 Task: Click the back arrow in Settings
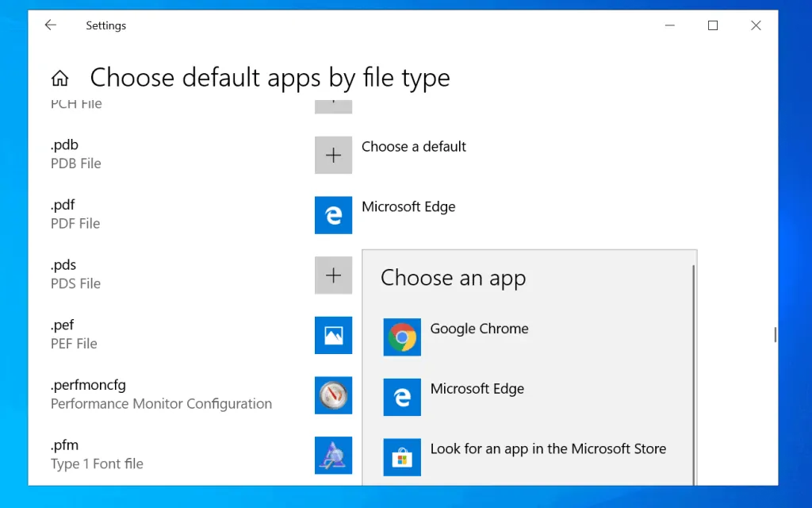(51, 25)
